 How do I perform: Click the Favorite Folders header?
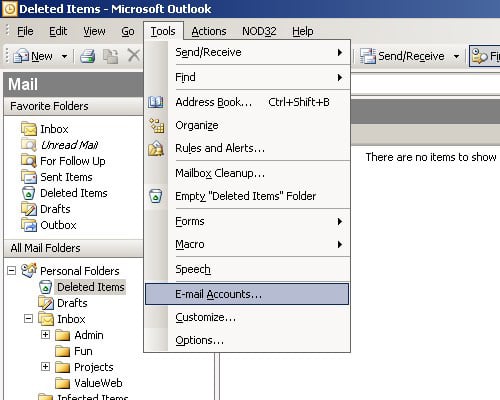pyautogui.click(x=73, y=106)
